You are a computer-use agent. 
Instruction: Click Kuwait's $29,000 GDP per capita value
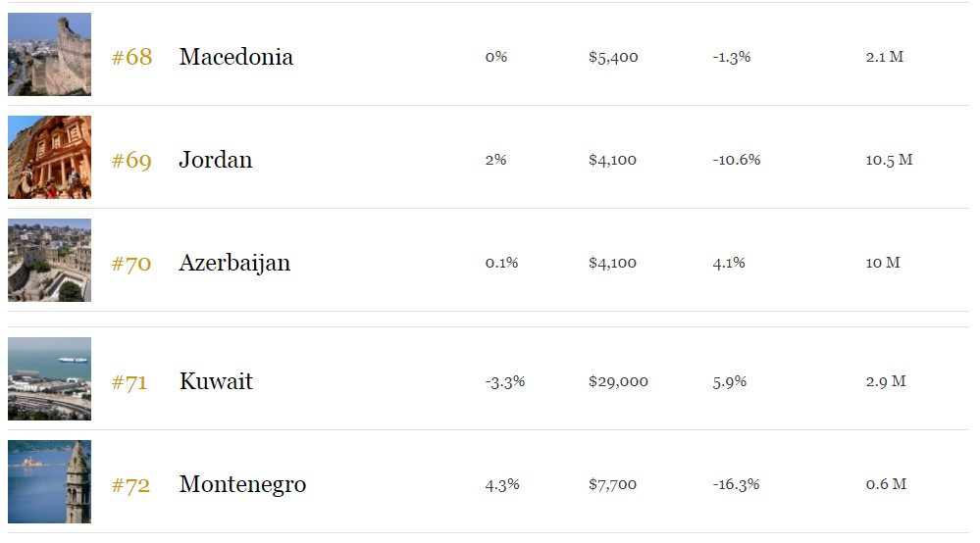pos(618,381)
